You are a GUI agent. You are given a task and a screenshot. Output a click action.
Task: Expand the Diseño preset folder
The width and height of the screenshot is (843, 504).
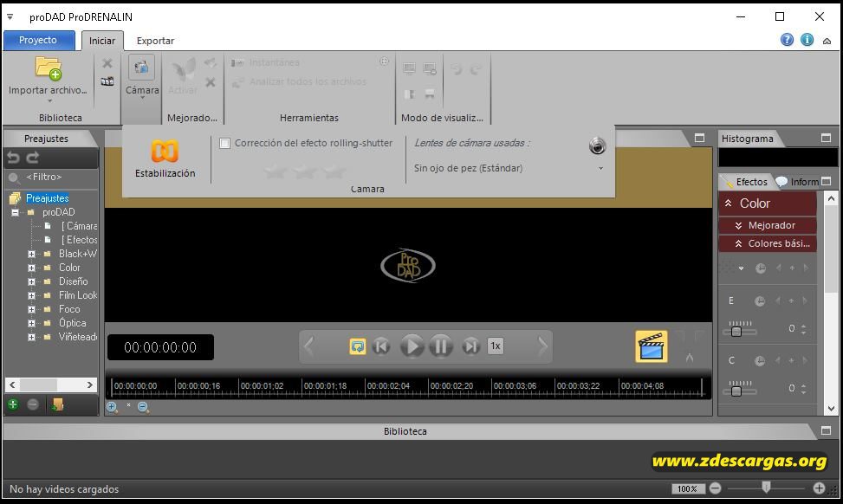click(31, 281)
